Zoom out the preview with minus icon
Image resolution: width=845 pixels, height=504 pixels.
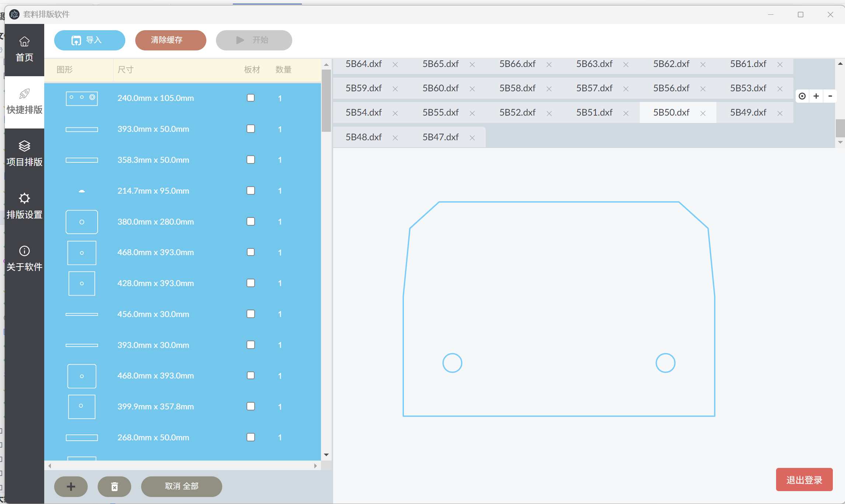[x=830, y=96]
